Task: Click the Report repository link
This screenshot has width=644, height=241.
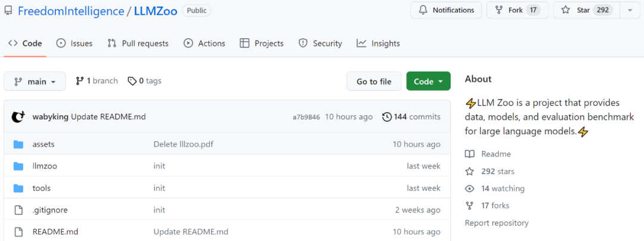Action: click(x=497, y=223)
